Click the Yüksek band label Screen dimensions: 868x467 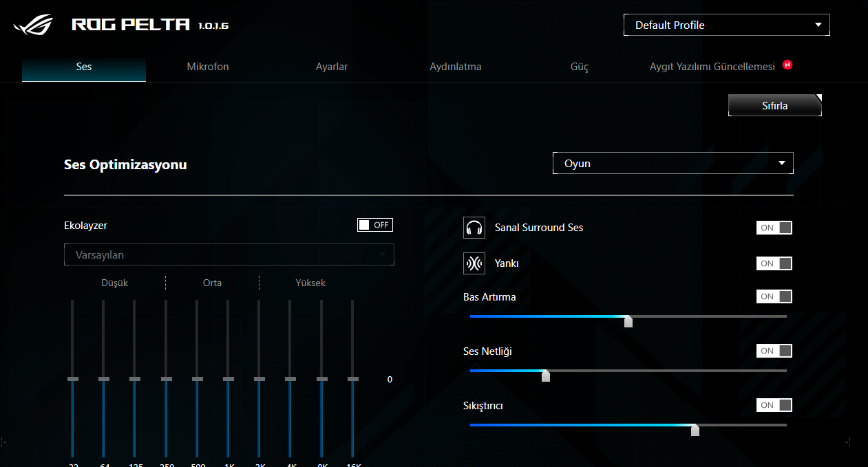pyautogui.click(x=310, y=283)
